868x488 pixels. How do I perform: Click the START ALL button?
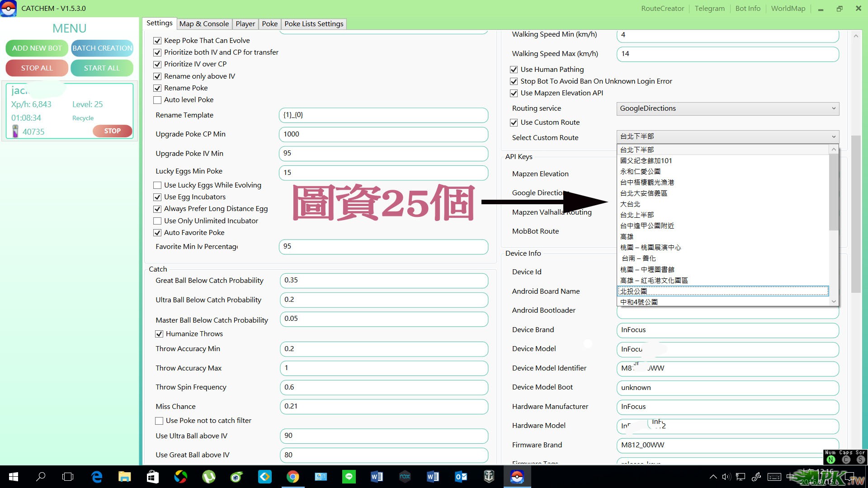coord(102,68)
